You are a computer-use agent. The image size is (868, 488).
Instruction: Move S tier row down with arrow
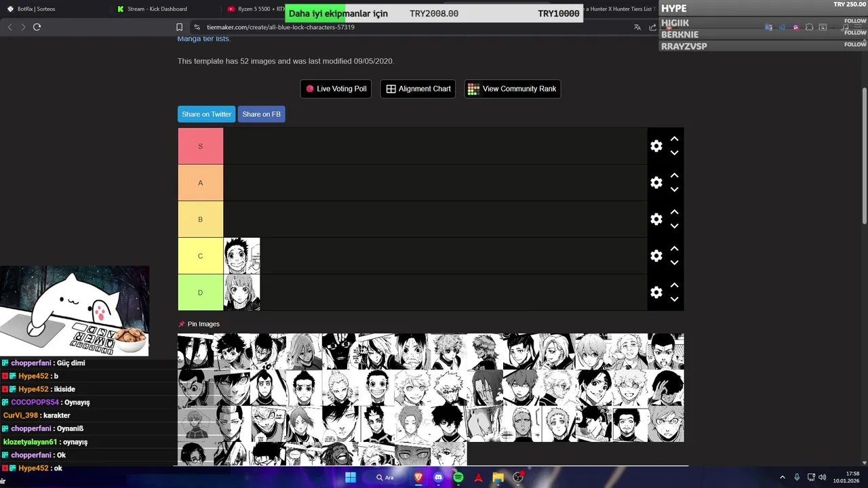674,153
